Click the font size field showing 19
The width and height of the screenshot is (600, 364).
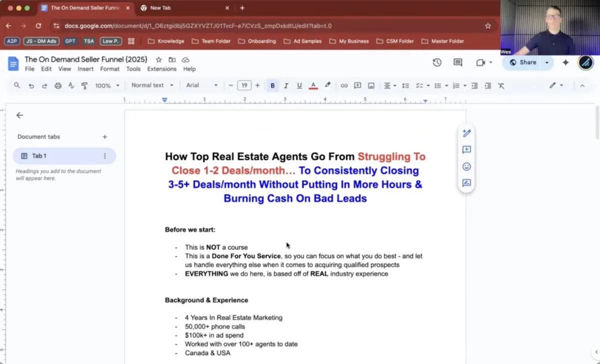[x=244, y=85]
